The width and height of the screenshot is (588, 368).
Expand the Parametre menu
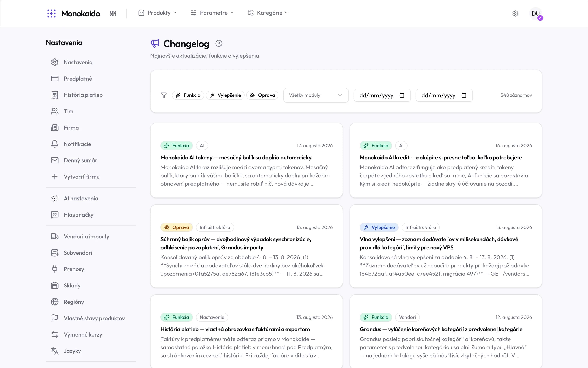(x=212, y=13)
